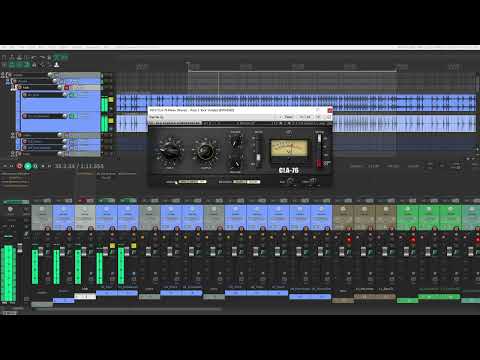Image resolution: width=480 pixels, height=360 pixels.
Task: Click the CLA-76 Output knob
Action: (x=205, y=151)
